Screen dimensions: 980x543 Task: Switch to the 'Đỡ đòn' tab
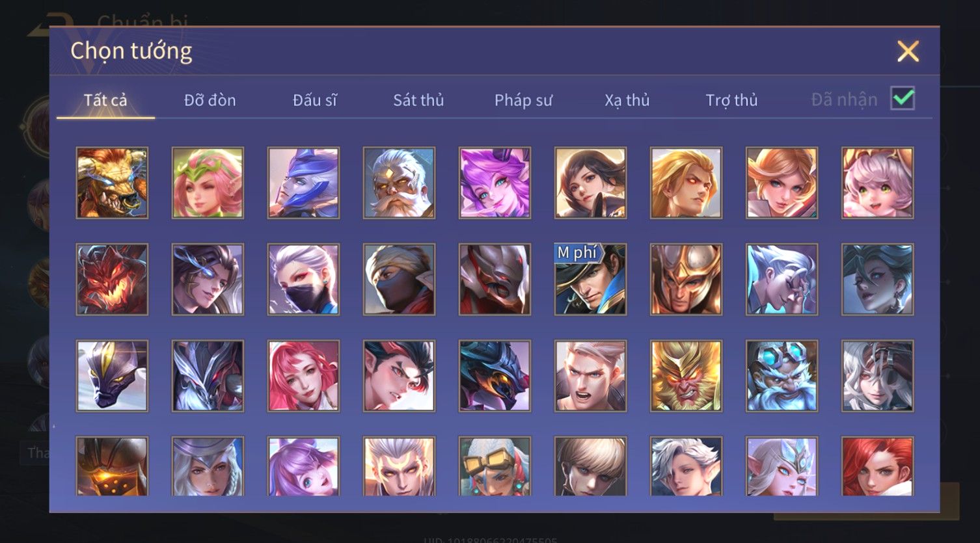coord(210,100)
